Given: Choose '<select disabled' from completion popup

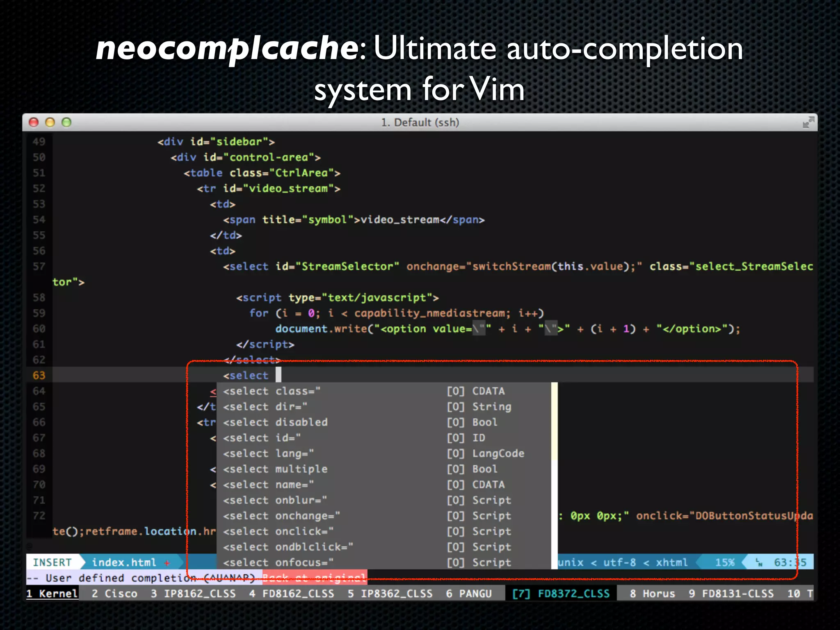Looking at the screenshot, I should pos(275,422).
